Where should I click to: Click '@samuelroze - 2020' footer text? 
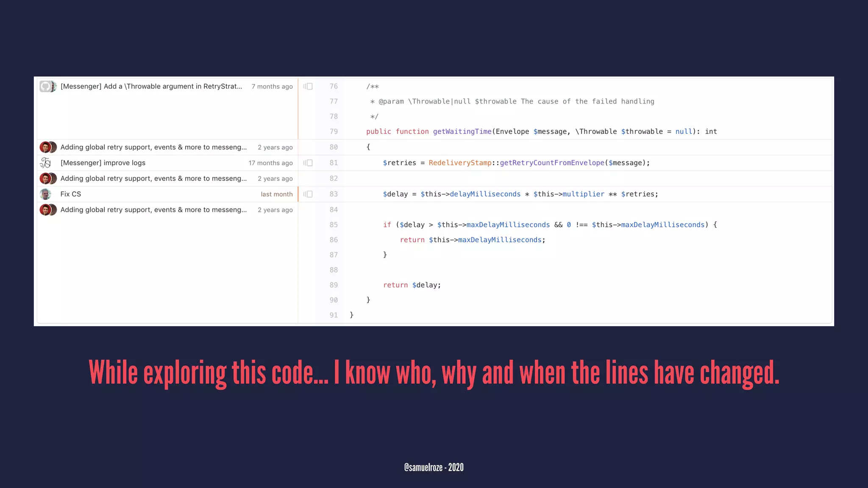point(434,467)
